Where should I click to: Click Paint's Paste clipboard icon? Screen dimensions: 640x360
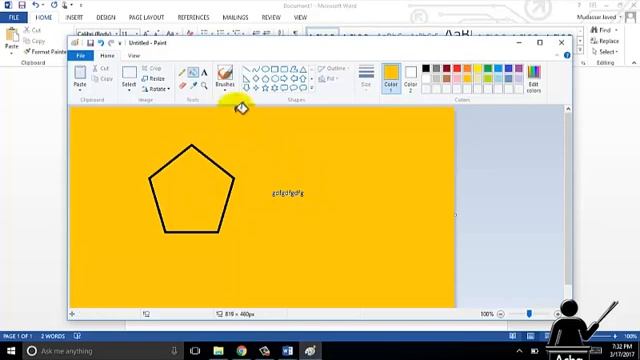tap(80, 73)
